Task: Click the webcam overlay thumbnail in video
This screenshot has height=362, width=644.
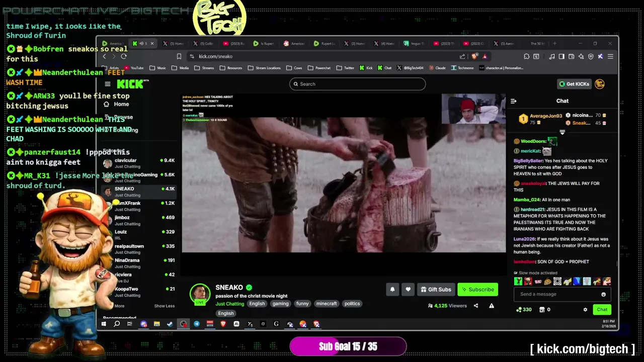Action: (x=473, y=109)
